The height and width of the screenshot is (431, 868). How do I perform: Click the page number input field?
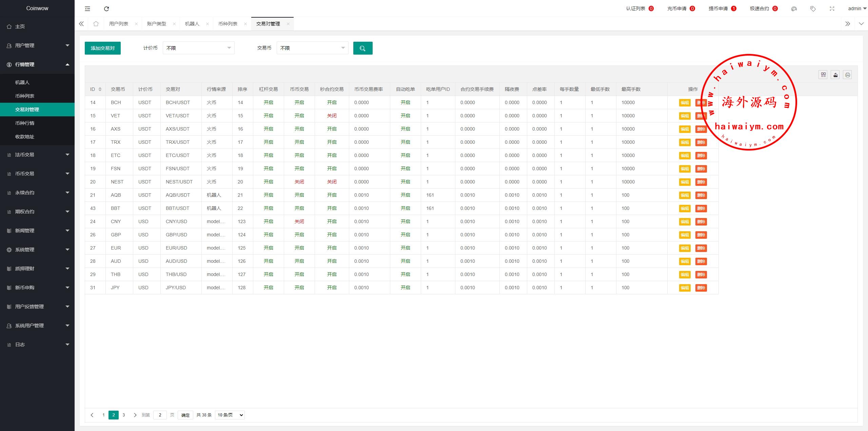point(160,415)
